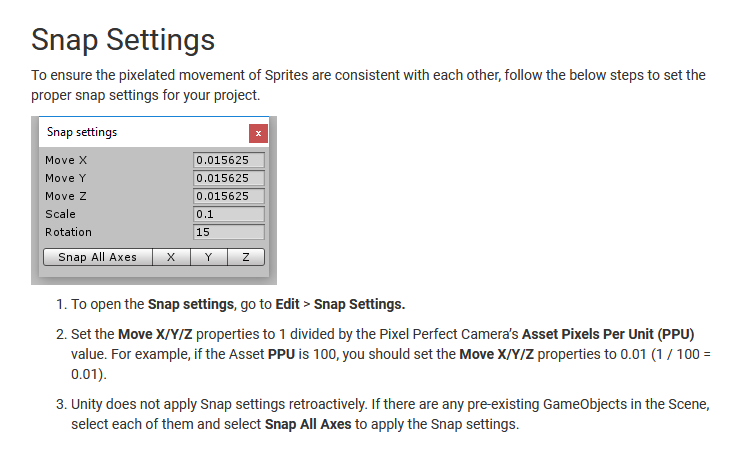734x460 pixels.
Task: Click the Rotation label in dialog
Action: point(68,232)
